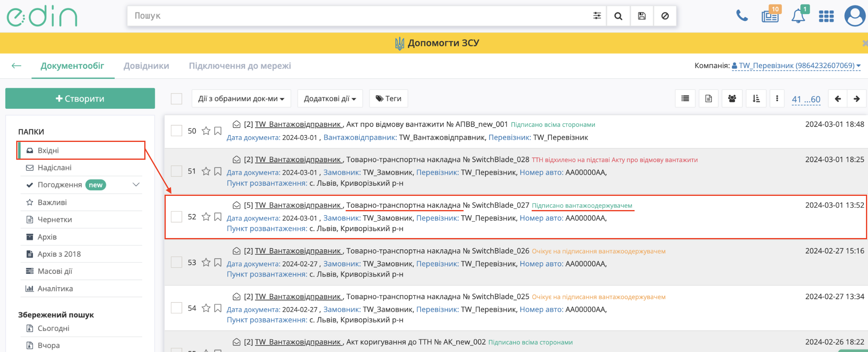
Task: Open the 'Додаткові дії' dropdown
Action: coord(330,99)
